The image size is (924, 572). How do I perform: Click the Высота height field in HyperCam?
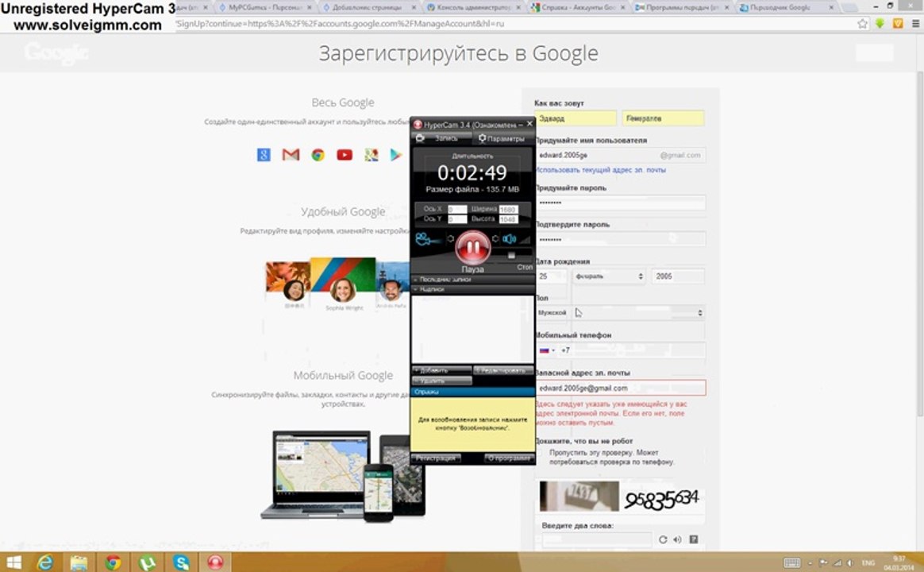(x=509, y=219)
